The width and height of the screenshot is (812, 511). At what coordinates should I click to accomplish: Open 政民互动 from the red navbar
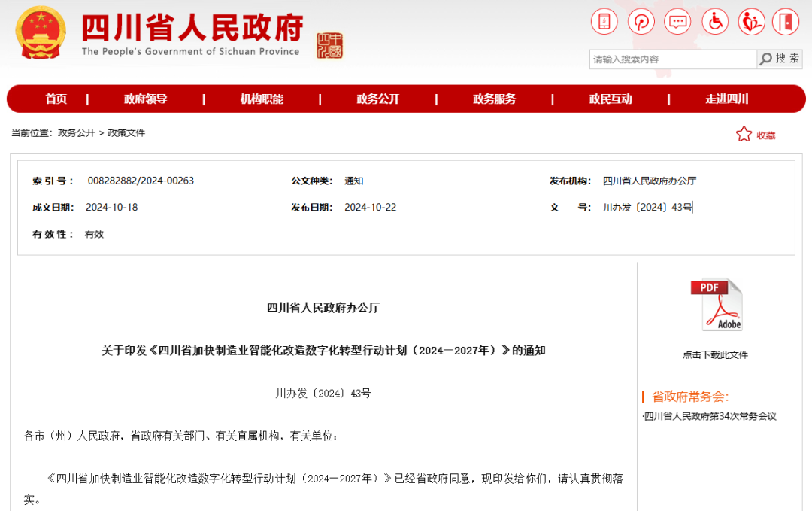point(611,99)
